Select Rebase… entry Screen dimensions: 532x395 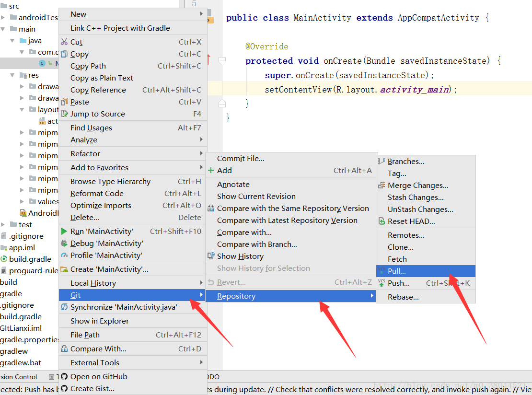pos(426,297)
